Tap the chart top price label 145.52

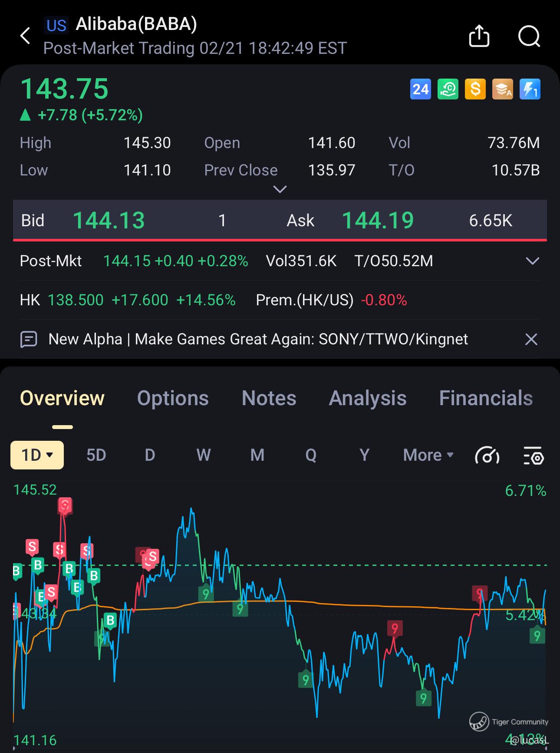click(x=35, y=490)
